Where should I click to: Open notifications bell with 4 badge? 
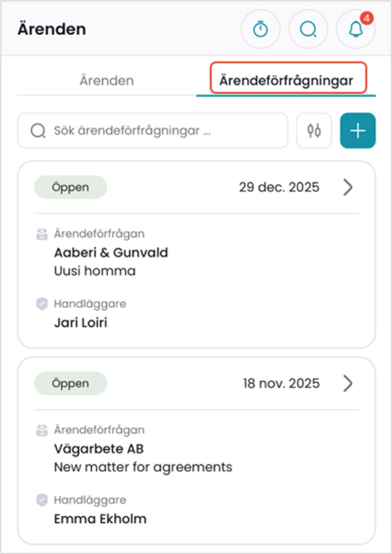pos(356,30)
